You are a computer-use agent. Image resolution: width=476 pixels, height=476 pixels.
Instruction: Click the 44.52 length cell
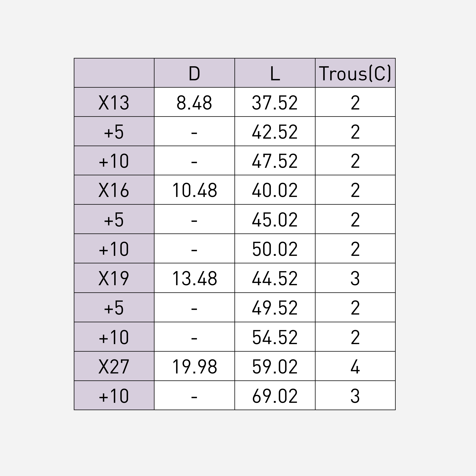pos(275,278)
